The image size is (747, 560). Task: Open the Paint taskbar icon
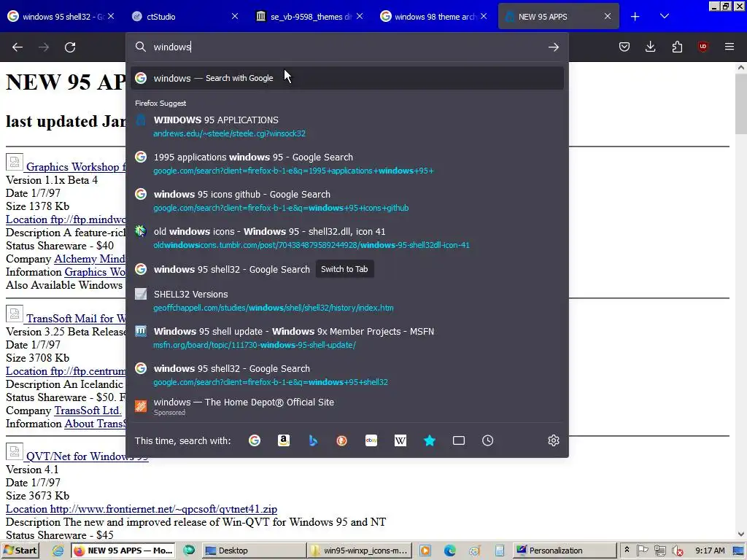tap(474, 551)
